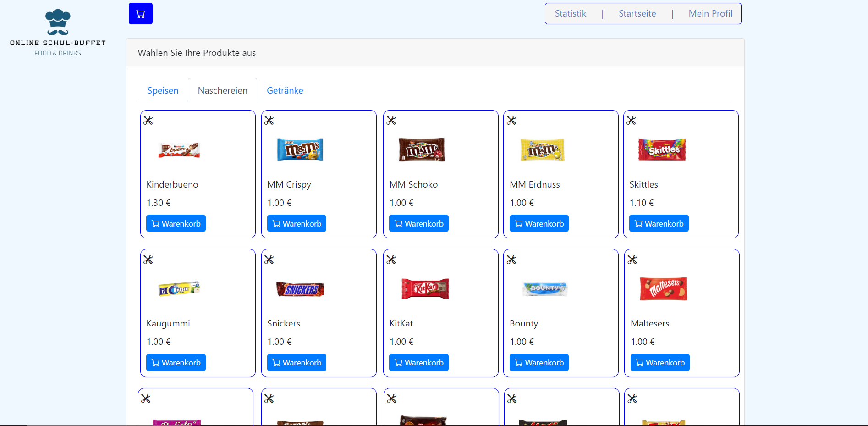Viewport: 868px width, 426px height.
Task: Click the 'Wählen Sie Ihre Produkte aus' heading
Action: tap(197, 53)
